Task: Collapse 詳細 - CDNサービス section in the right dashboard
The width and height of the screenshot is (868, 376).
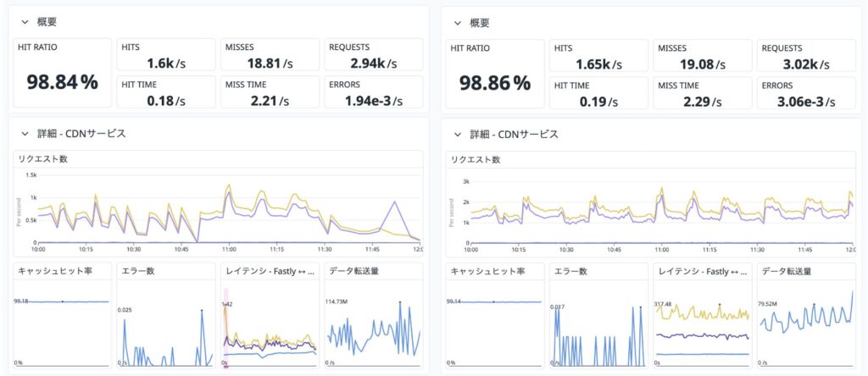Action: coord(458,134)
